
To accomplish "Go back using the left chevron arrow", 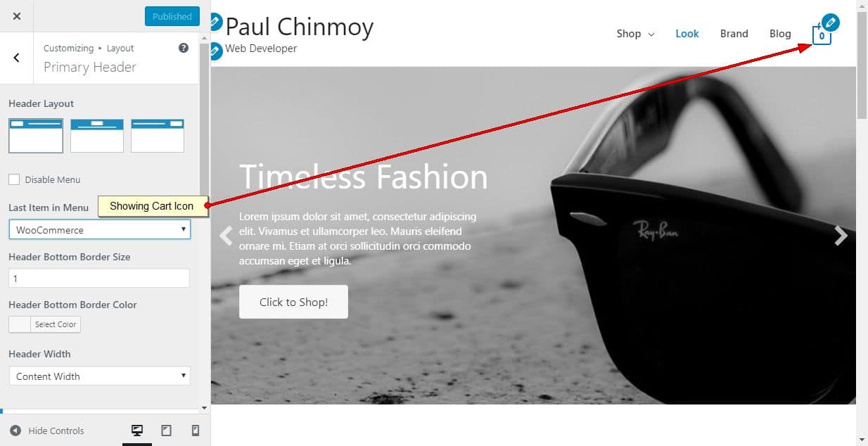I will pyautogui.click(x=17, y=58).
